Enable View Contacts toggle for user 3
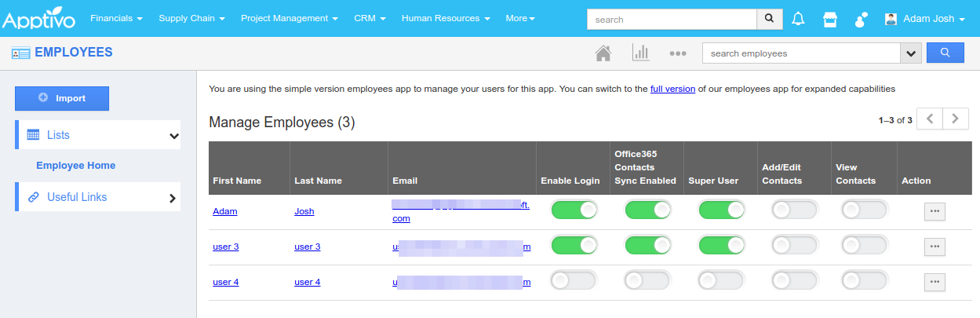The image size is (980, 318). tap(864, 246)
